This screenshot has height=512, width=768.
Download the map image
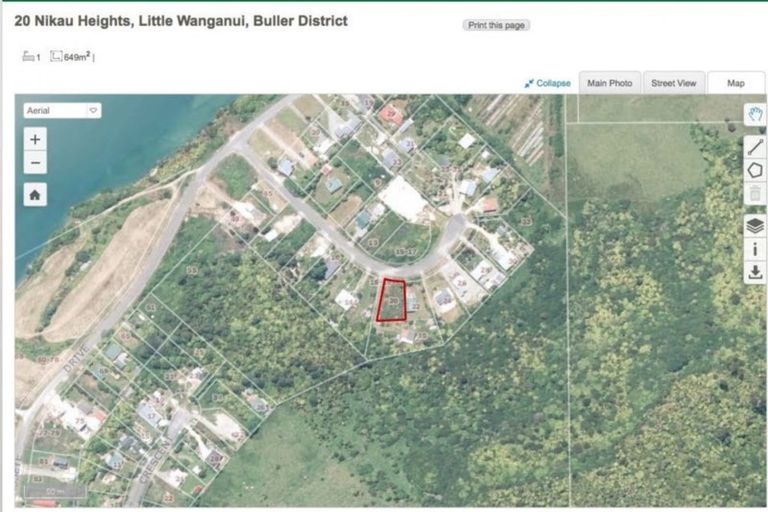click(x=755, y=272)
